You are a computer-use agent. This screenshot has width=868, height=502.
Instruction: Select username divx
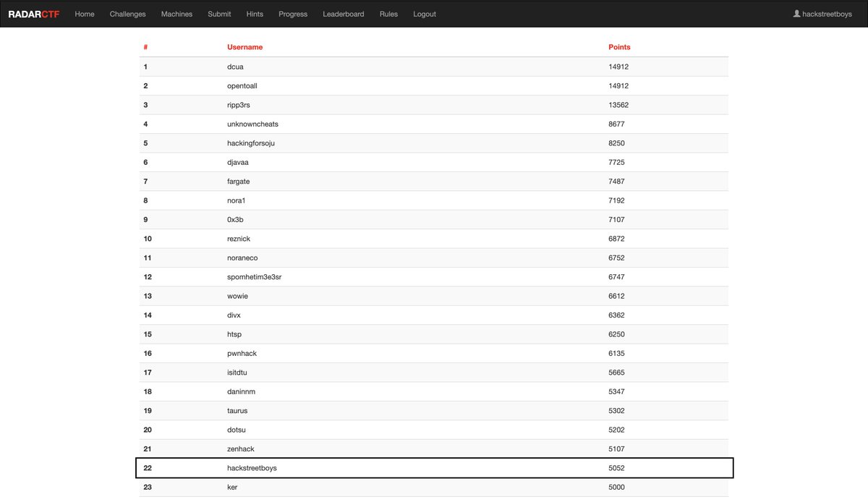point(235,315)
